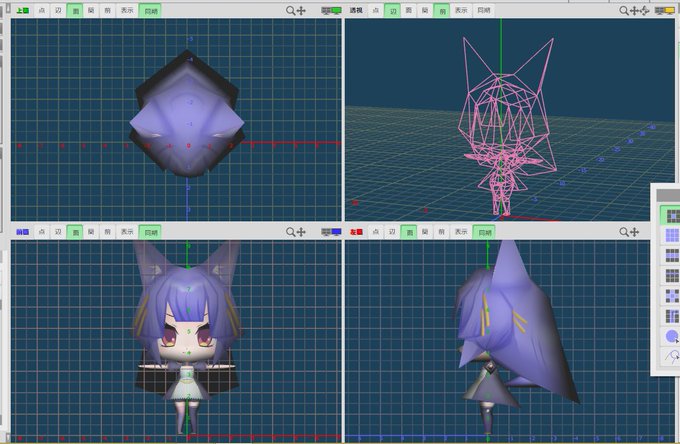Select the purple four-pane layout icon
Image resolution: width=680 pixels, height=444 pixels.
tap(671, 235)
